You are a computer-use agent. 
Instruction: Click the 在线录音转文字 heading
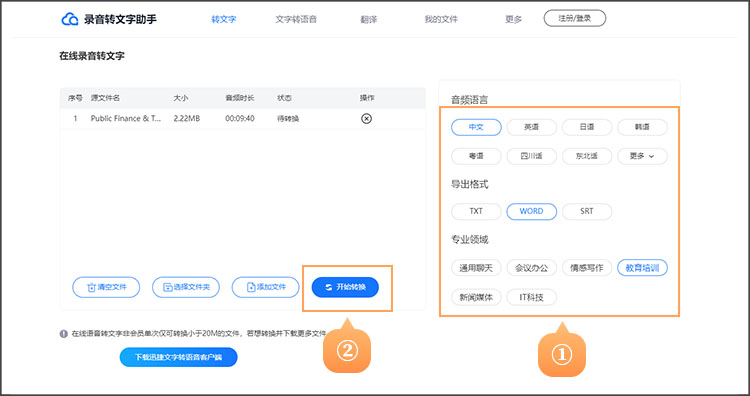coord(92,56)
